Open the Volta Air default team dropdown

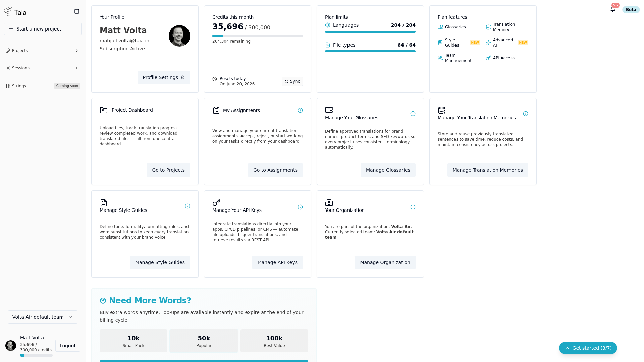pos(43,317)
